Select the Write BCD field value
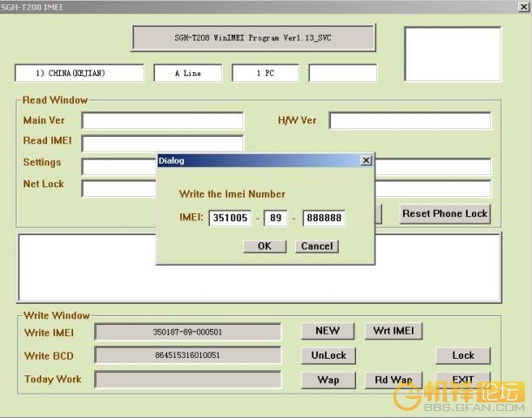The image size is (532, 418). pos(187,355)
